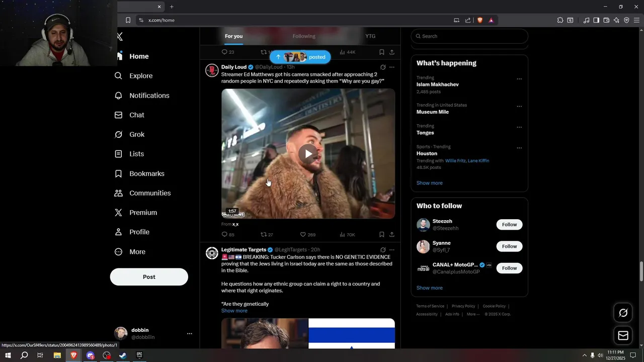Switch to the Following tab
Image resolution: width=644 pixels, height=362 pixels.
[304, 36]
